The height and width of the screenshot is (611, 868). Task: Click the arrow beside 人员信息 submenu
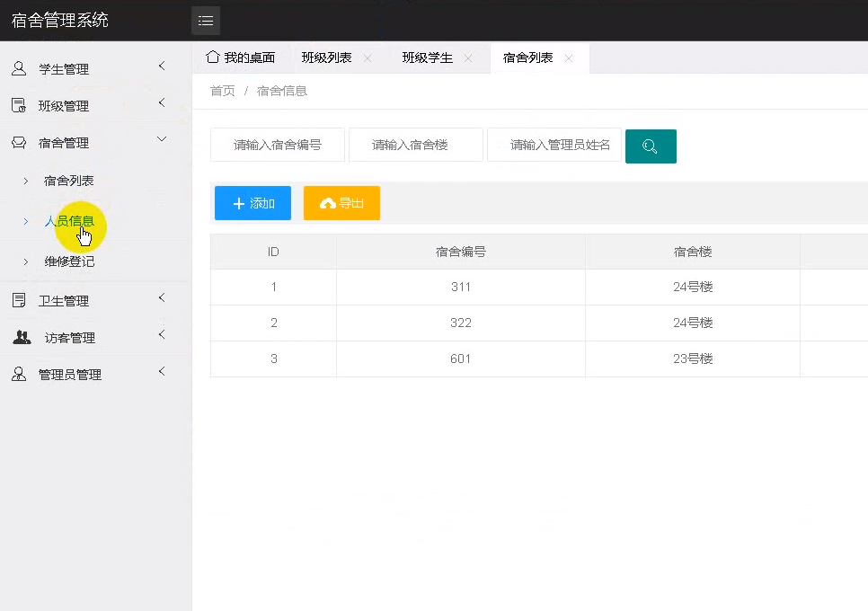pos(26,221)
